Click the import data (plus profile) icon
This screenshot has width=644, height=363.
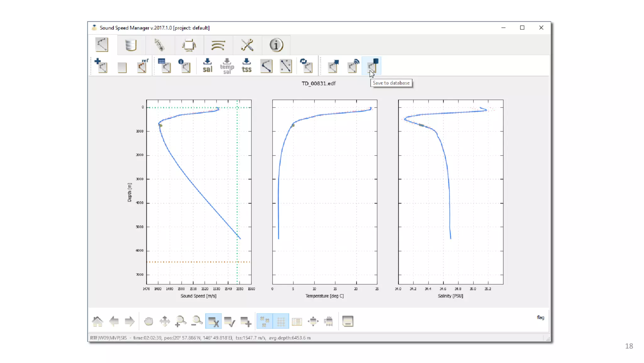click(x=101, y=66)
